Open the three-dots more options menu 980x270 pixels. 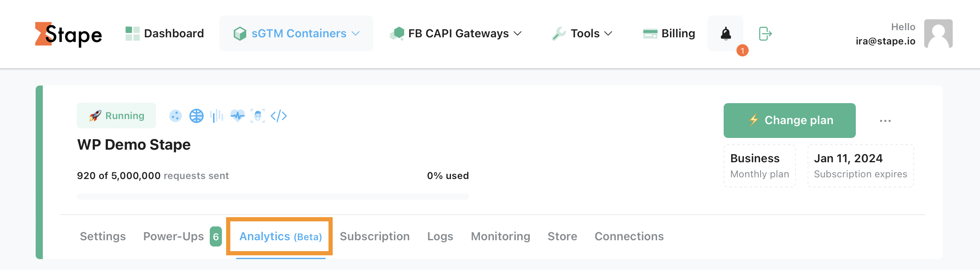click(885, 121)
